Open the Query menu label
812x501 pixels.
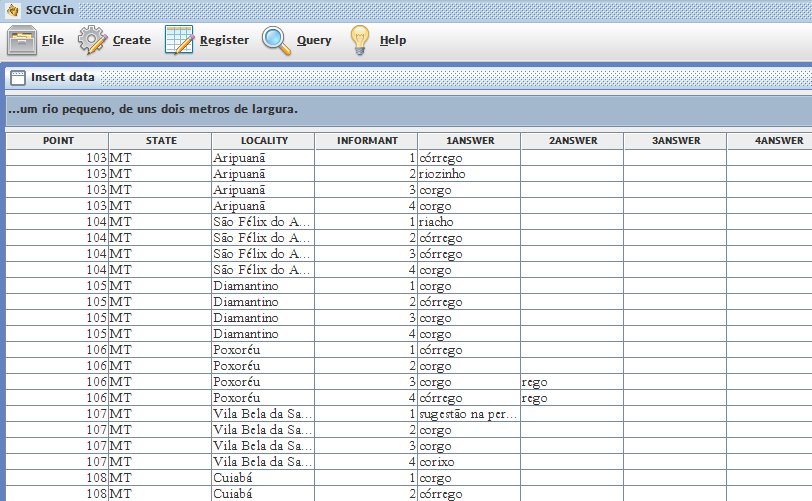tap(313, 40)
